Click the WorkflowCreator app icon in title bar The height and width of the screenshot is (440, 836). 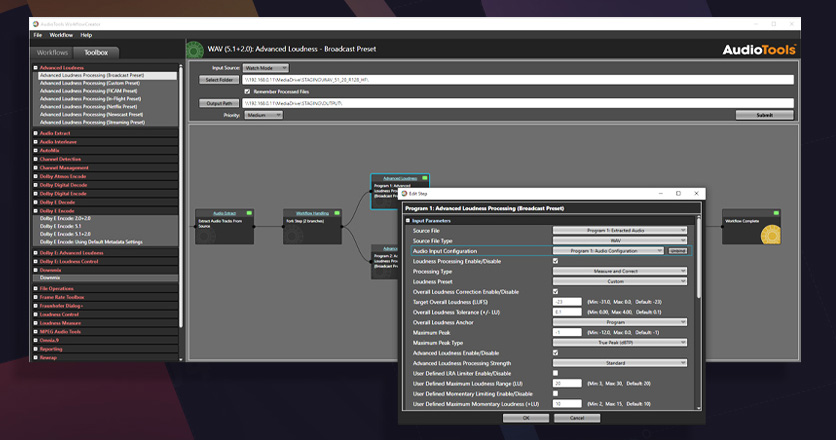click(x=36, y=24)
